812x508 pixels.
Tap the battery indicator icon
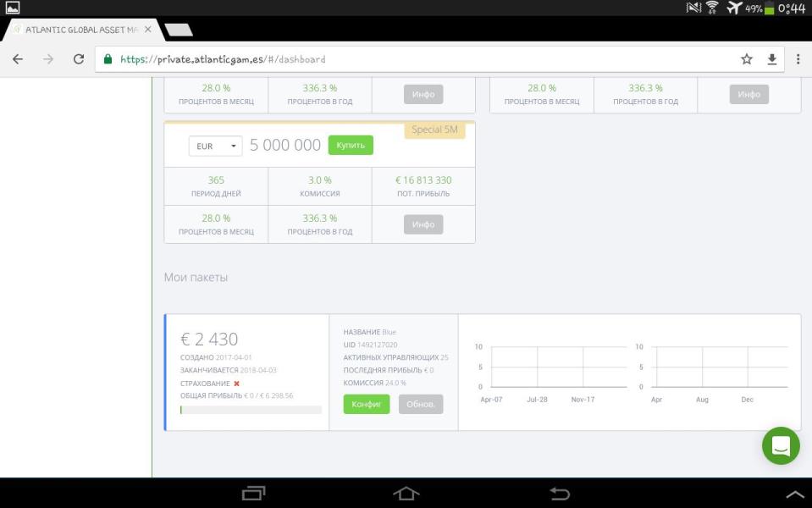click(x=769, y=8)
